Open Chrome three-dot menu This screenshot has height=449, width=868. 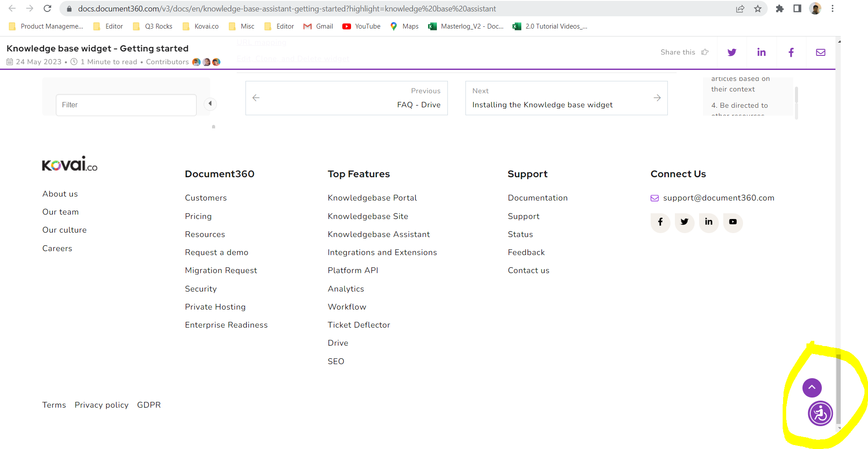(832, 9)
